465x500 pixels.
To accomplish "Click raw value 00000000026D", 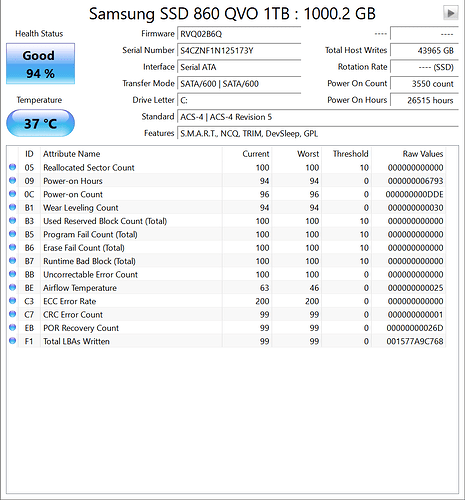I will tap(415, 328).
